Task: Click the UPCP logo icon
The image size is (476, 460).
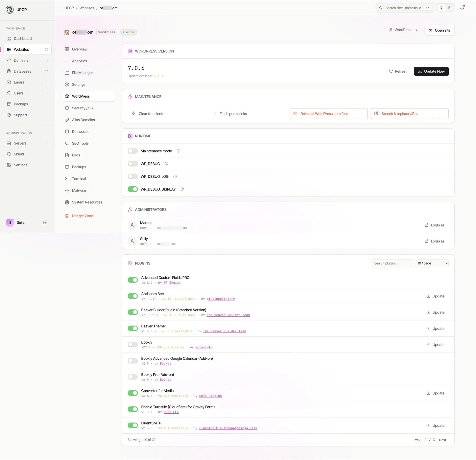Action: (10, 10)
